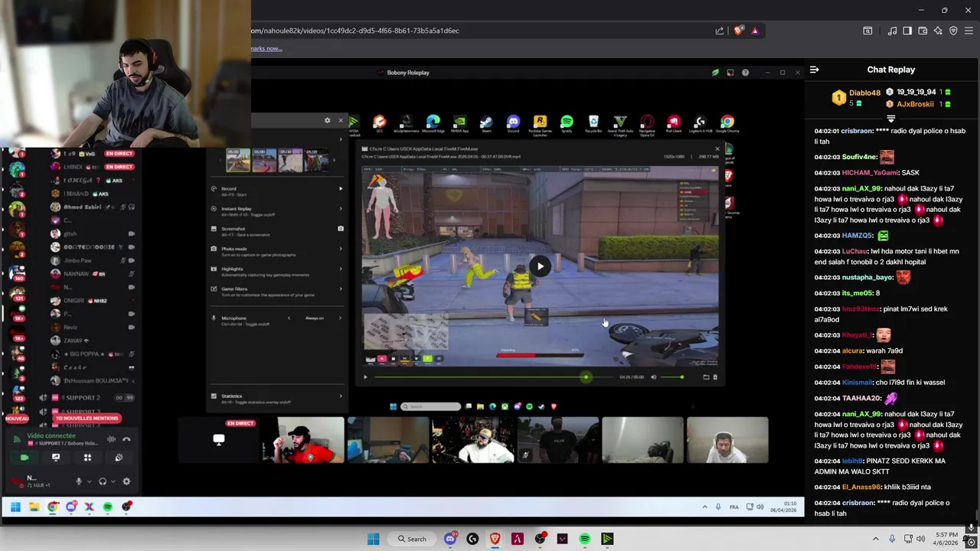The image size is (980, 551).
Task: Open the Brave Wallet icon
Action: (923, 31)
